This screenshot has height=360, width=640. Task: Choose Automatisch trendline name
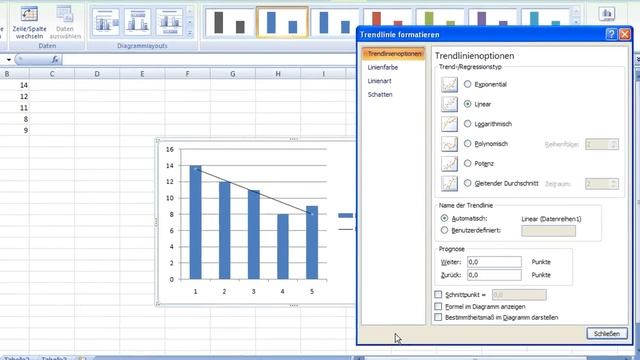click(444, 218)
